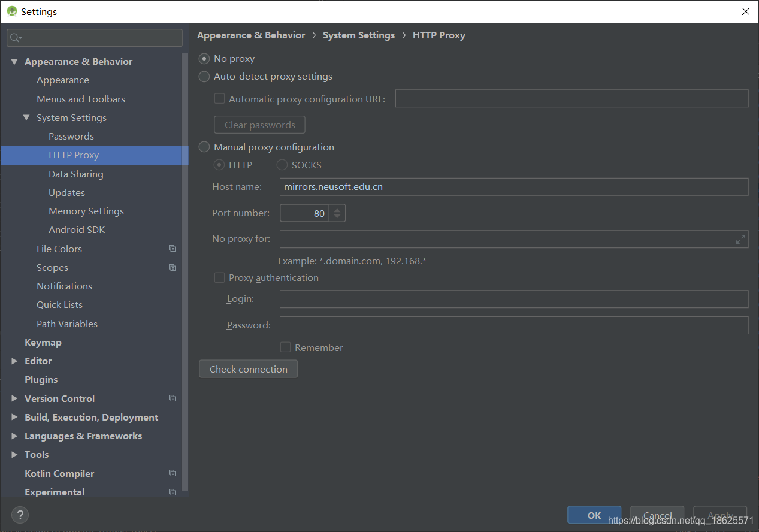Click the Login input field
Image resolution: width=759 pixels, height=532 pixels.
pyautogui.click(x=514, y=299)
